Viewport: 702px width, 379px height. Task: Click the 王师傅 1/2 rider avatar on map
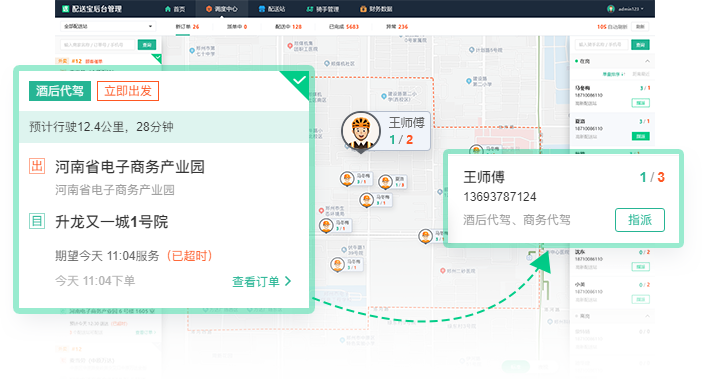(361, 132)
